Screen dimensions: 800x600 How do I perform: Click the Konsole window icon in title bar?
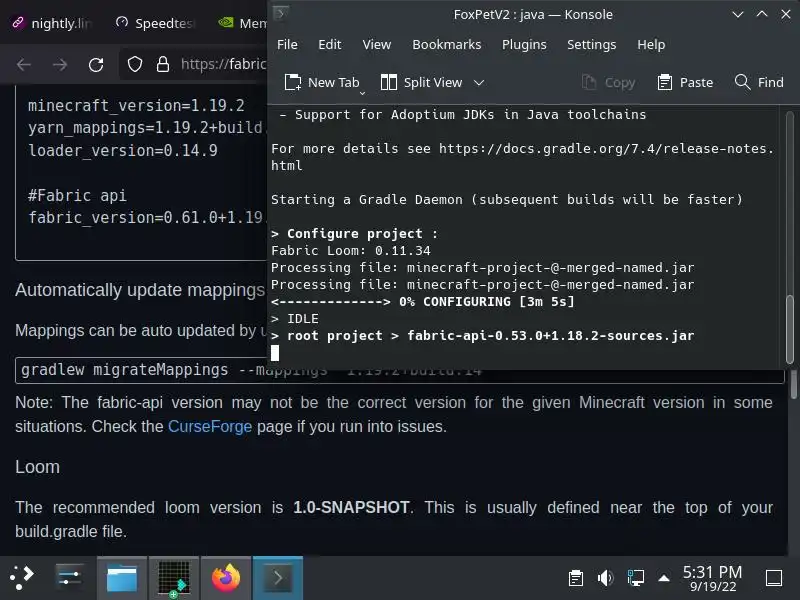pyautogui.click(x=281, y=13)
